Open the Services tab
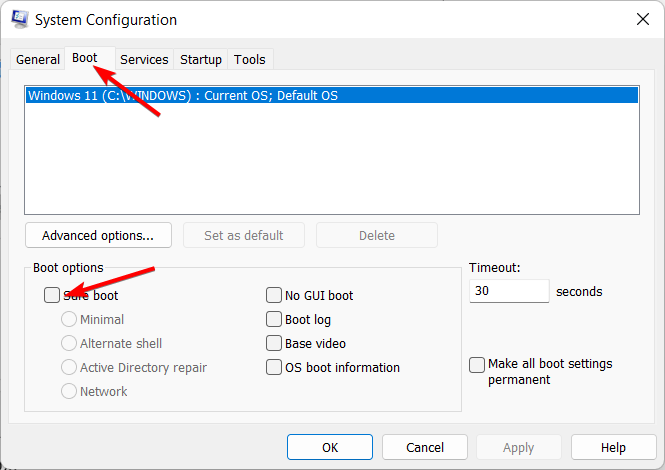The image size is (665, 470). pos(144,59)
